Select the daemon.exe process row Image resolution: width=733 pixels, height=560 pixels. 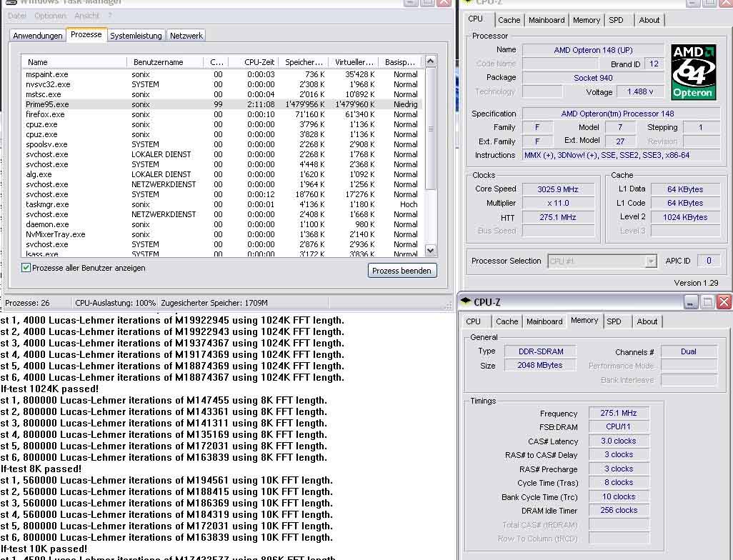pyautogui.click(x=222, y=224)
